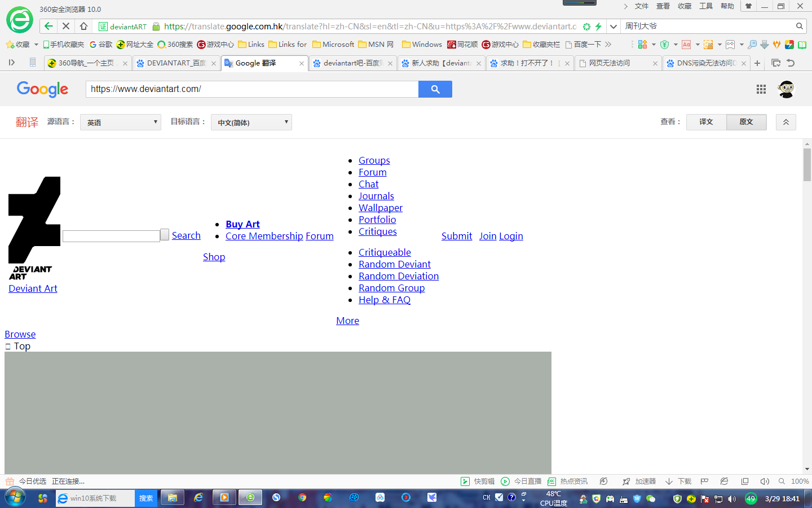The width and height of the screenshot is (812, 508).
Task: Open the Help & FAQ link
Action: point(385,300)
